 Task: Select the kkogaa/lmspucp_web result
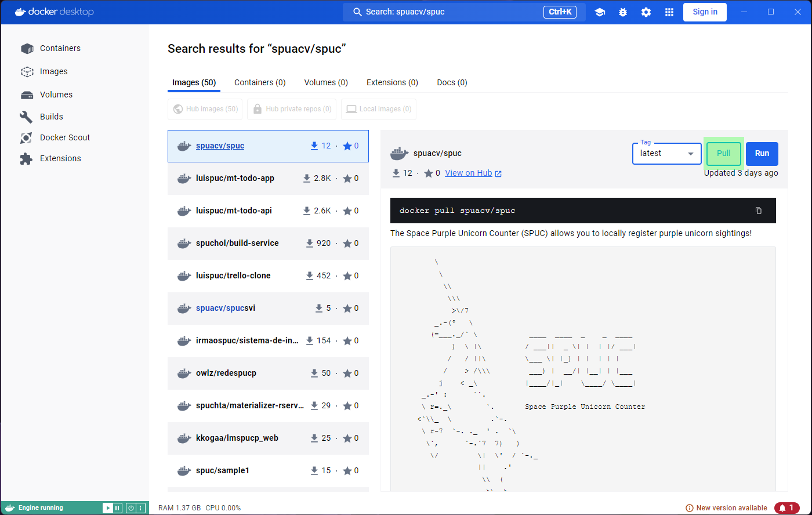[268, 438]
